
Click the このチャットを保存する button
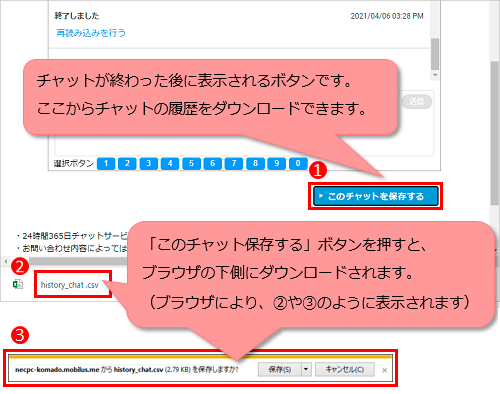point(376,196)
